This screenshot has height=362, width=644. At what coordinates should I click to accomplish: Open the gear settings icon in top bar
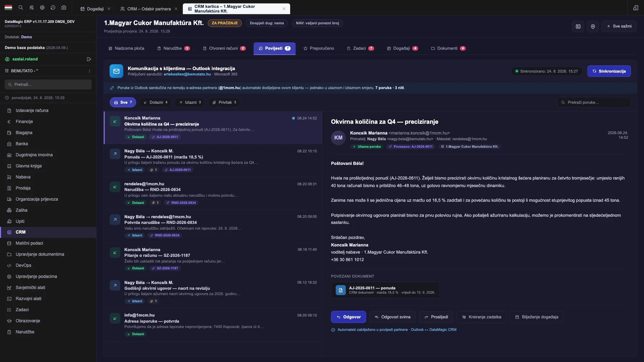(x=42, y=8)
